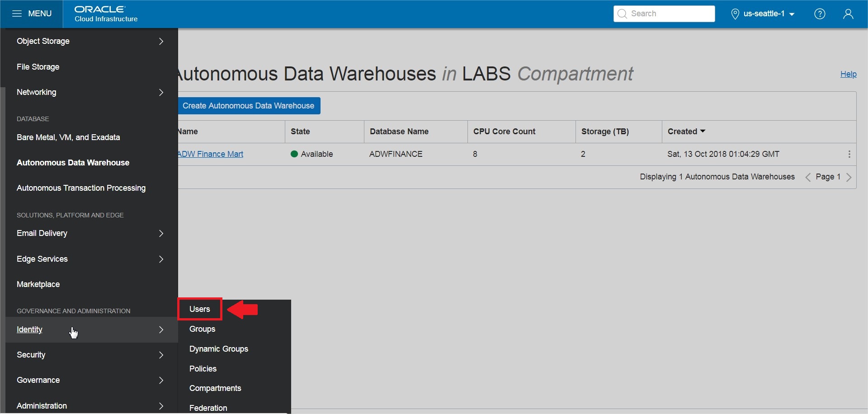
Task: Open Security menu item
Action: point(31,355)
